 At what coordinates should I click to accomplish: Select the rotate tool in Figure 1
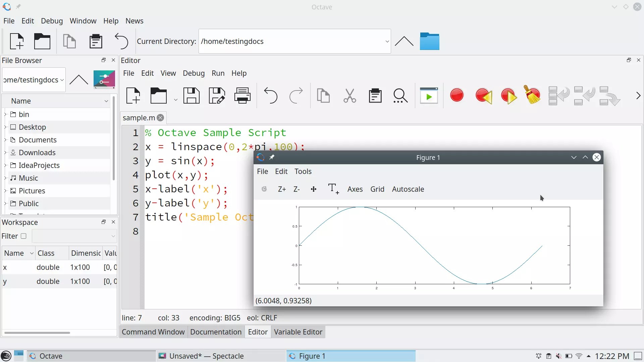coord(264,189)
